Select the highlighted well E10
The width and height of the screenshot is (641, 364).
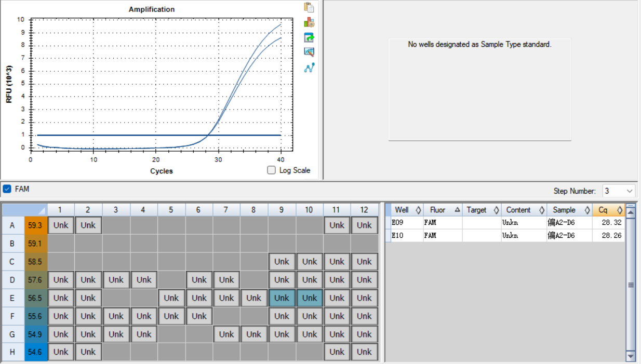tap(310, 298)
